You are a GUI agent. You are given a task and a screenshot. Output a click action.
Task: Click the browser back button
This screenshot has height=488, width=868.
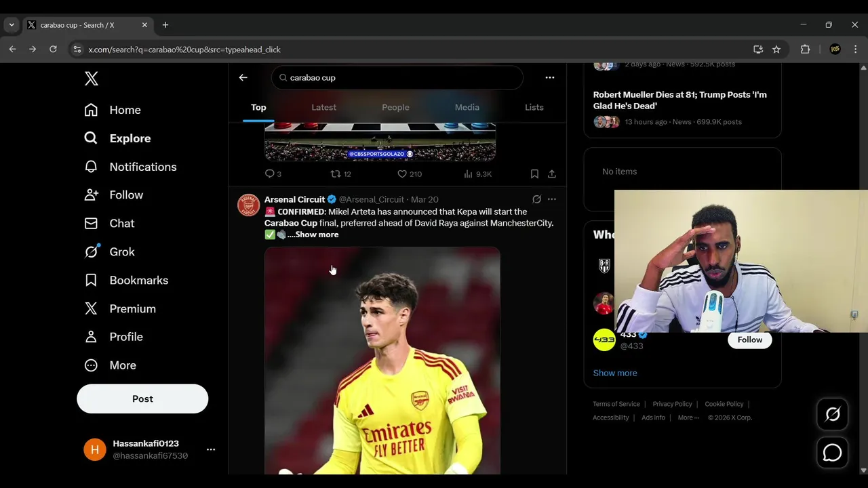(12, 49)
